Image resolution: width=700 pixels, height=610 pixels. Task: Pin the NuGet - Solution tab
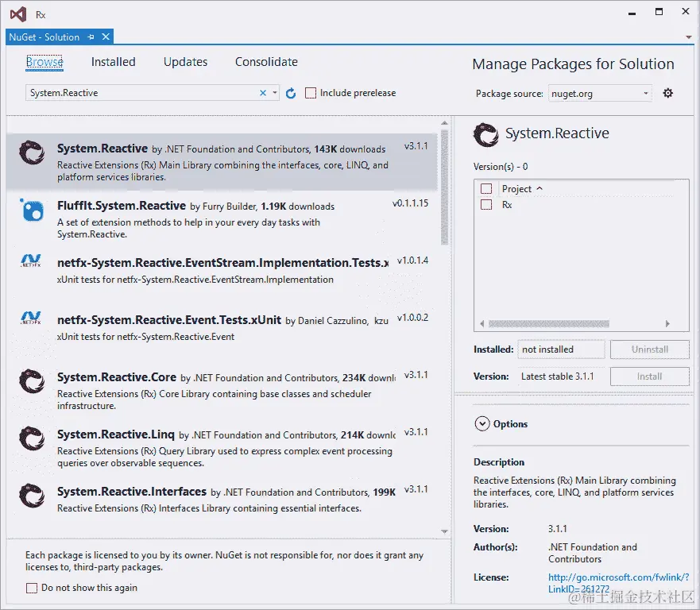(91, 37)
